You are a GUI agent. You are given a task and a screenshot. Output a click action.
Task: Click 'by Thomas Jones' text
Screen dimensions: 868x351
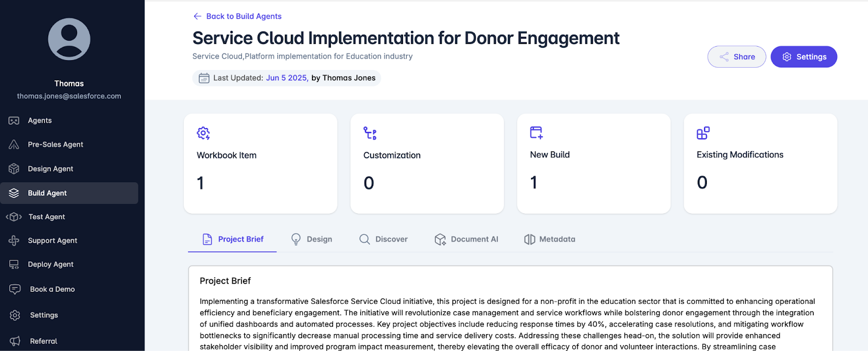point(343,78)
